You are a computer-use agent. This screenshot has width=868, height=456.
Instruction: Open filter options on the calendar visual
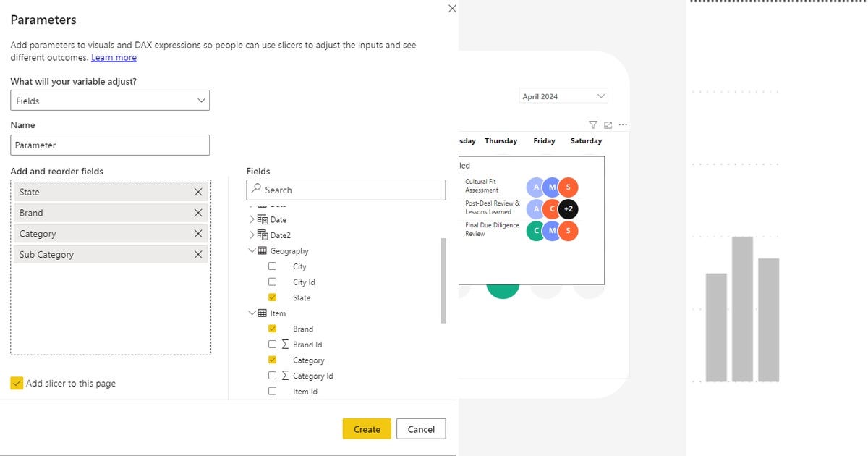[592, 124]
